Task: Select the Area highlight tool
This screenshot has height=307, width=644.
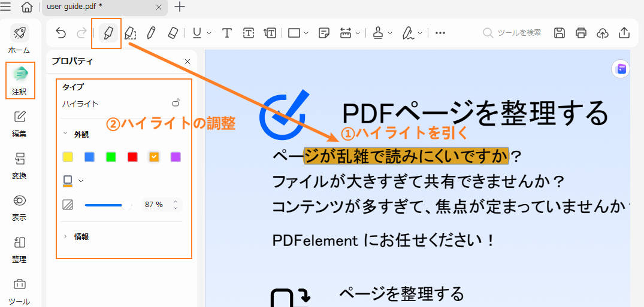Action: pos(130,33)
